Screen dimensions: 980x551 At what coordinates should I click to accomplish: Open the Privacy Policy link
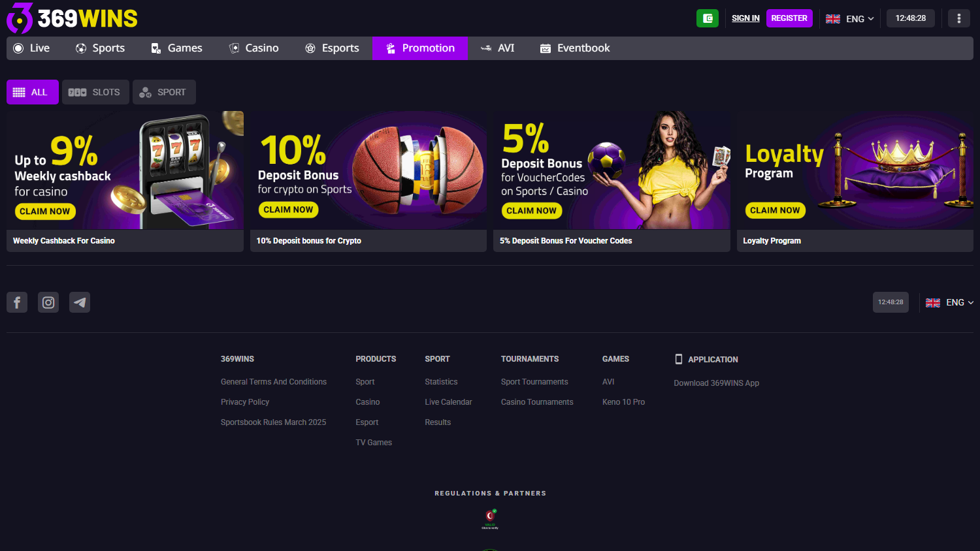coord(245,402)
